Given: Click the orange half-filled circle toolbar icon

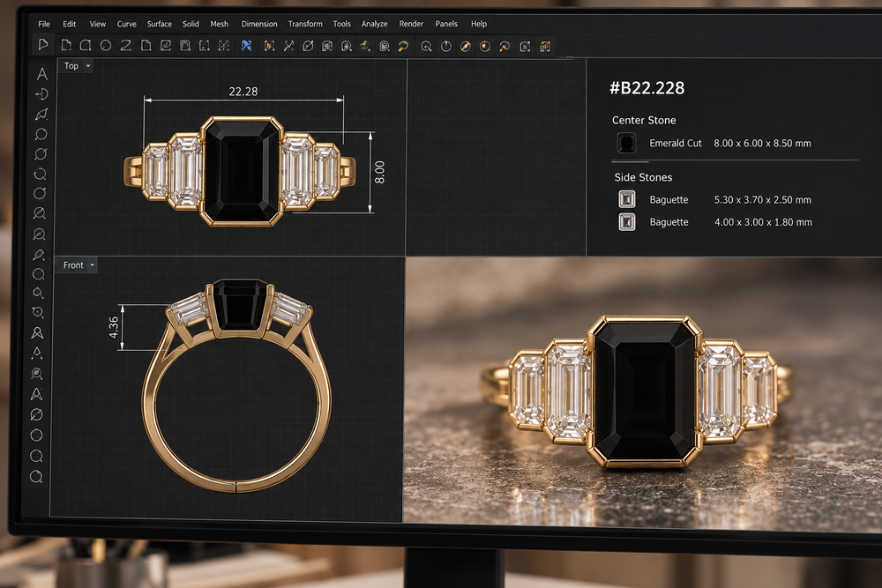Looking at the screenshot, I should [x=485, y=47].
